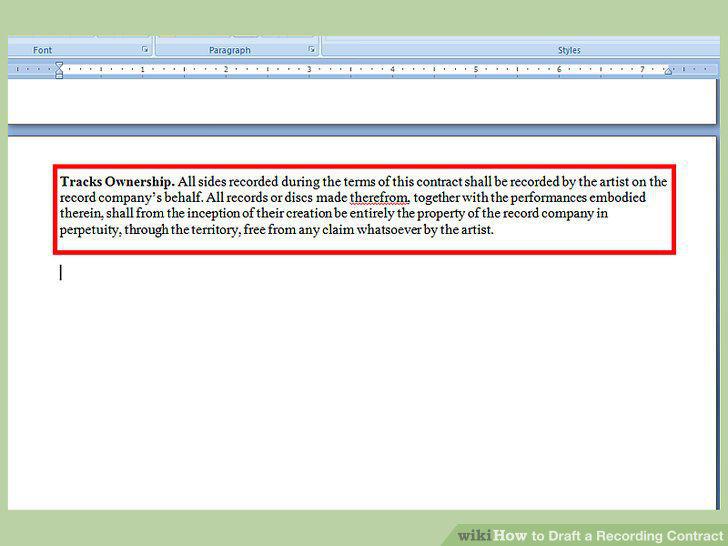
Task: Click the blank footer area of previous page
Action: (362, 101)
